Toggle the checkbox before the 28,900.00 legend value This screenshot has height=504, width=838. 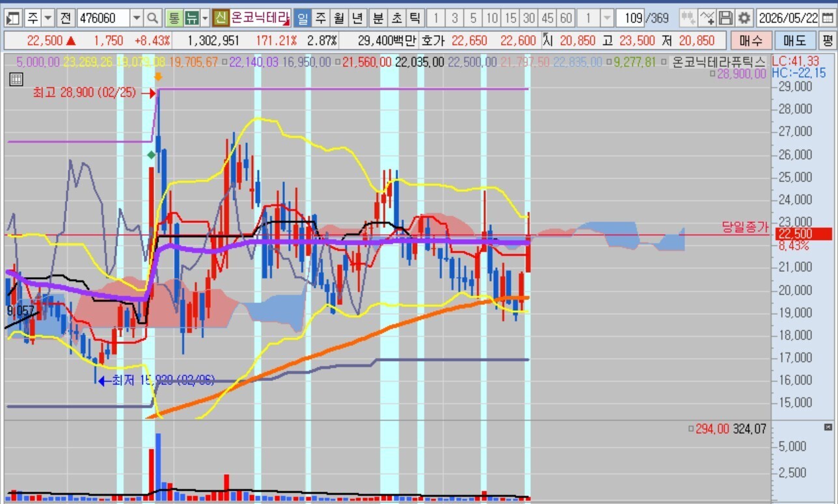(712, 74)
